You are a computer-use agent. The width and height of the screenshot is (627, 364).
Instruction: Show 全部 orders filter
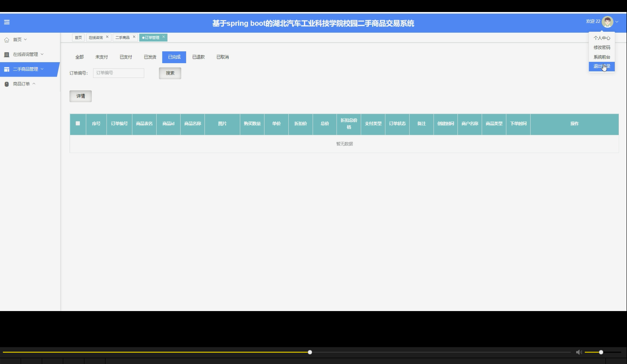click(x=79, y=57)
